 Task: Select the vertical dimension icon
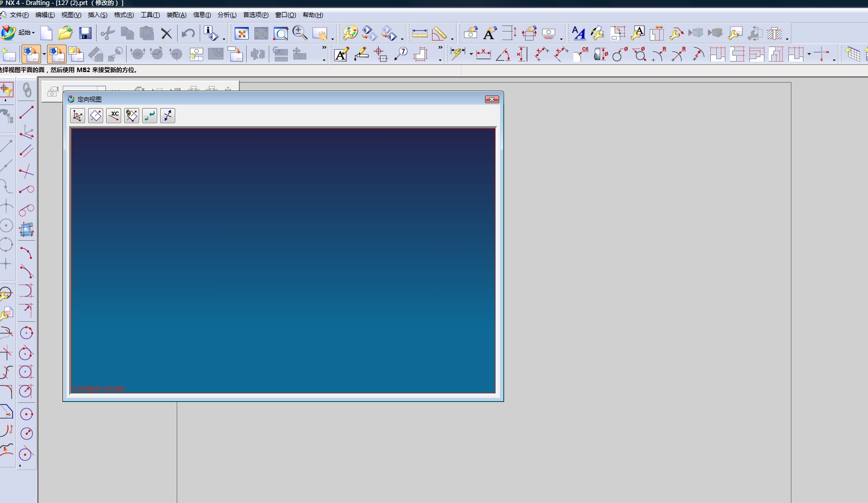click(x=522, y=54)
